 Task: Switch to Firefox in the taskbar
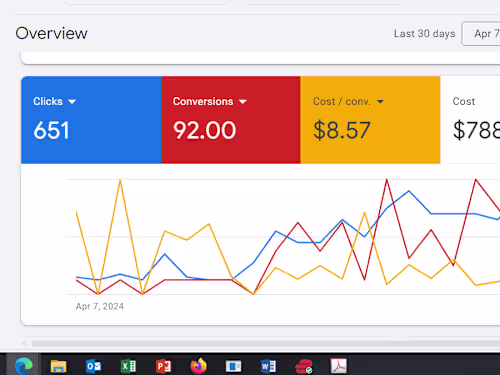198,366
